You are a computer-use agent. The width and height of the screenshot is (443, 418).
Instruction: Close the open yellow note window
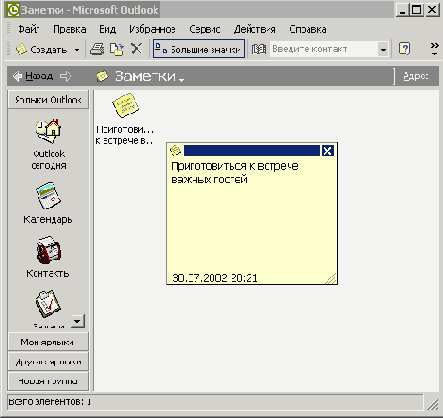click(x=327, y=151)
